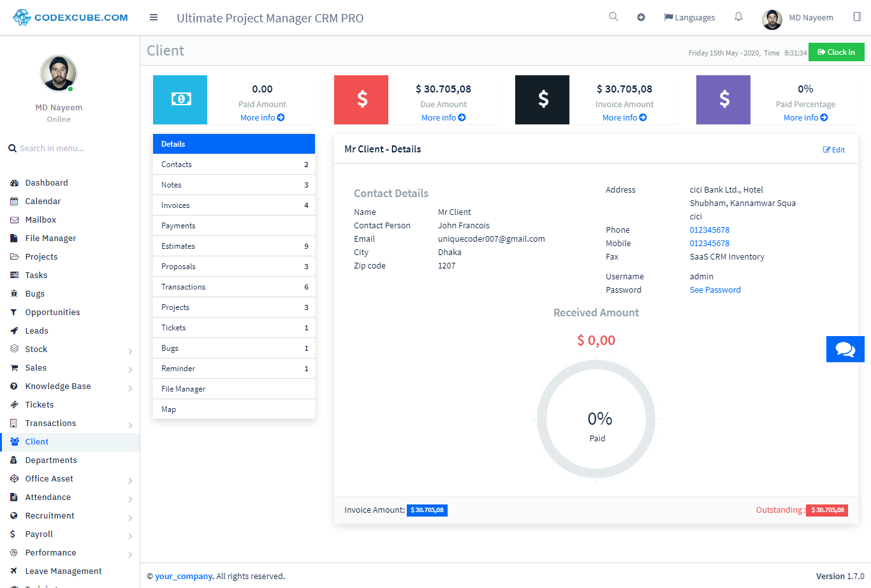This screenshot has height=588, width=871.
Task: Click the CodexCube logo
Action: point(70,17)
